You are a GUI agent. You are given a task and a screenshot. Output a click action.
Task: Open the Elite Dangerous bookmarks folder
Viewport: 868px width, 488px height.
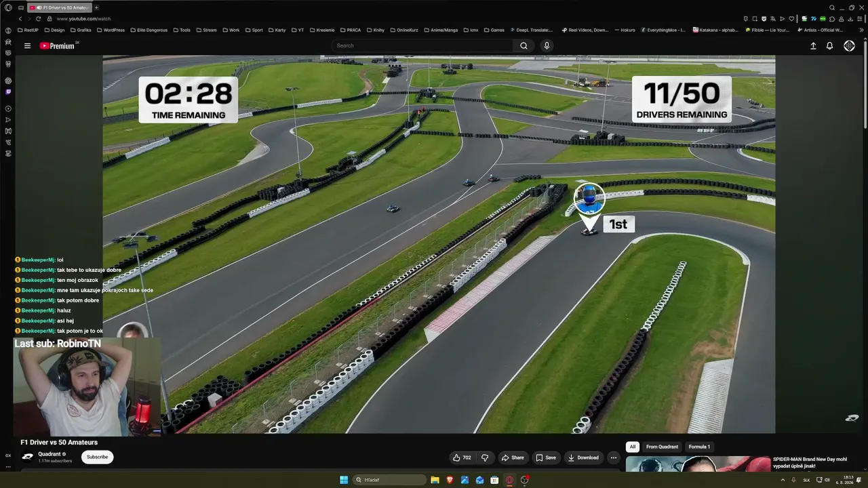[x=149, y=30]
